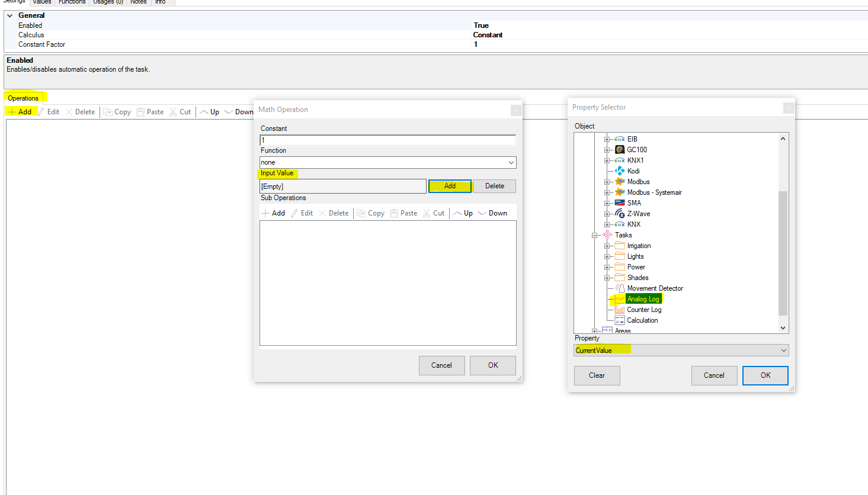
Task: Switch to the Notes tab
Action: 138,2
